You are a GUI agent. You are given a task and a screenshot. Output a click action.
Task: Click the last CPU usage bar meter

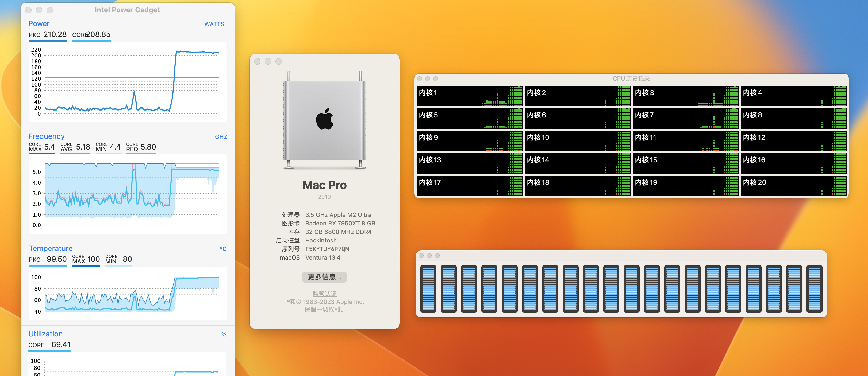(814, 288)
